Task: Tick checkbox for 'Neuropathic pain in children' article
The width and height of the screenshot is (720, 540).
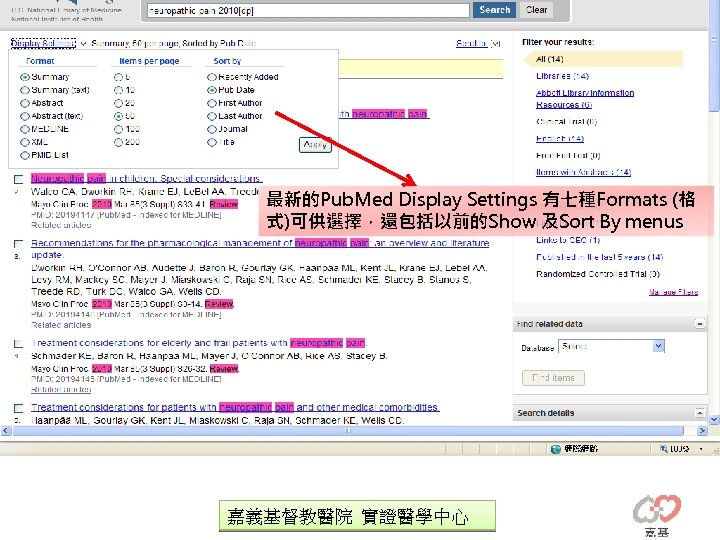Action: pyautogui.click(x=18, y=180)
